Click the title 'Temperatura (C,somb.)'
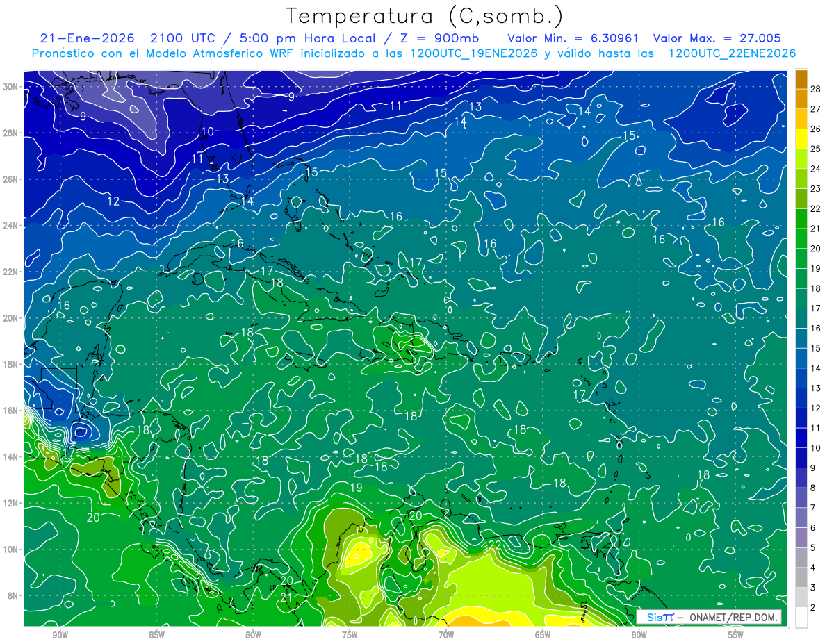Image resolution: width=834 pixels, height=644 pixels. coord(424,17)
